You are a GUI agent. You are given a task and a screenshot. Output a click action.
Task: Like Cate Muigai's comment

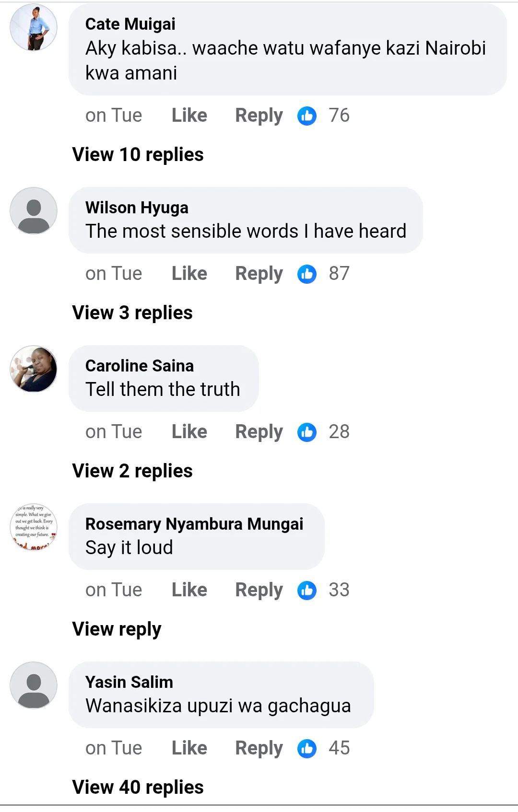[x=189, y=116]
